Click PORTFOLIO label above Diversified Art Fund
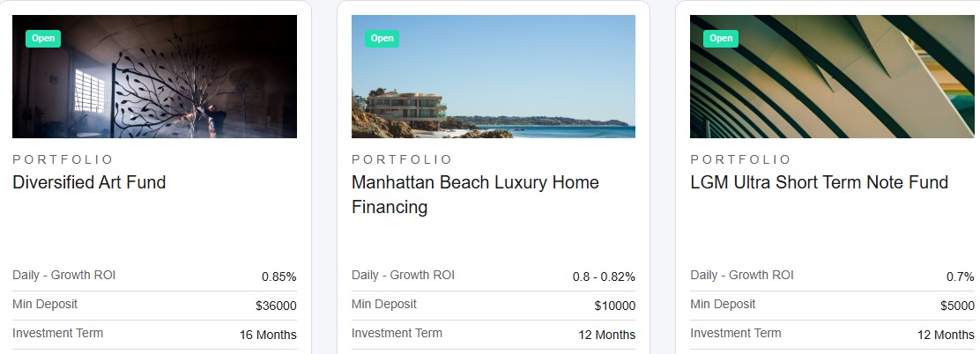980x354 pixels. coord(63,159)
